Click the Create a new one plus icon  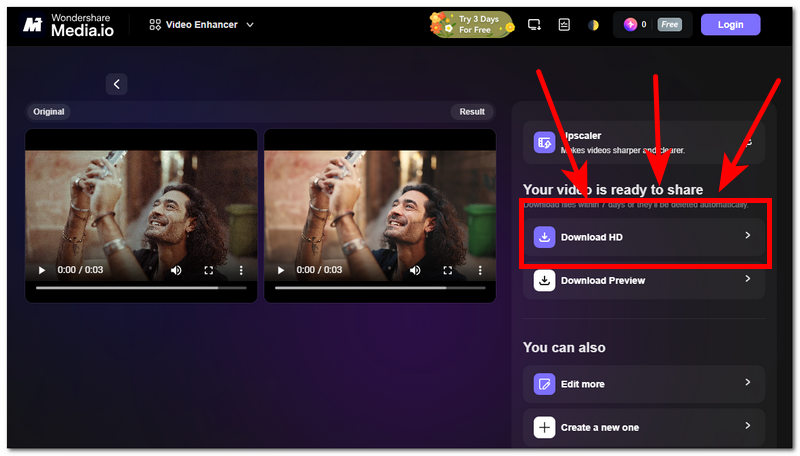click(x=544, y=427)
